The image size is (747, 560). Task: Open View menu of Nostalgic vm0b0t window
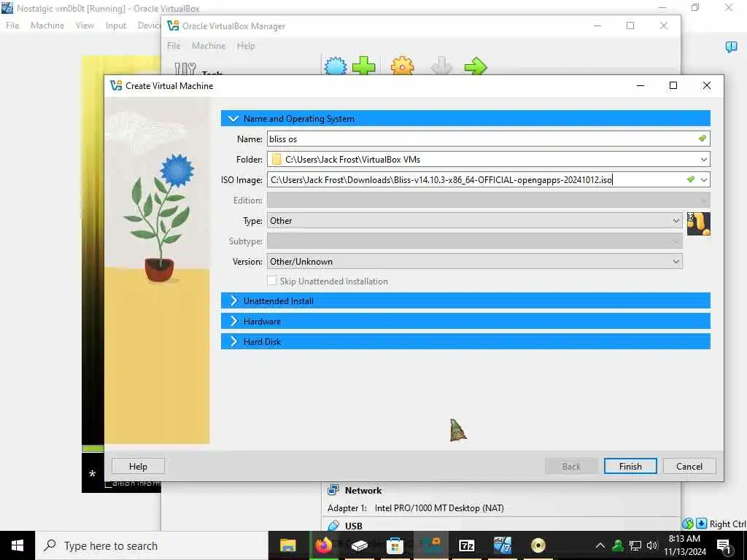coord(85,26)
